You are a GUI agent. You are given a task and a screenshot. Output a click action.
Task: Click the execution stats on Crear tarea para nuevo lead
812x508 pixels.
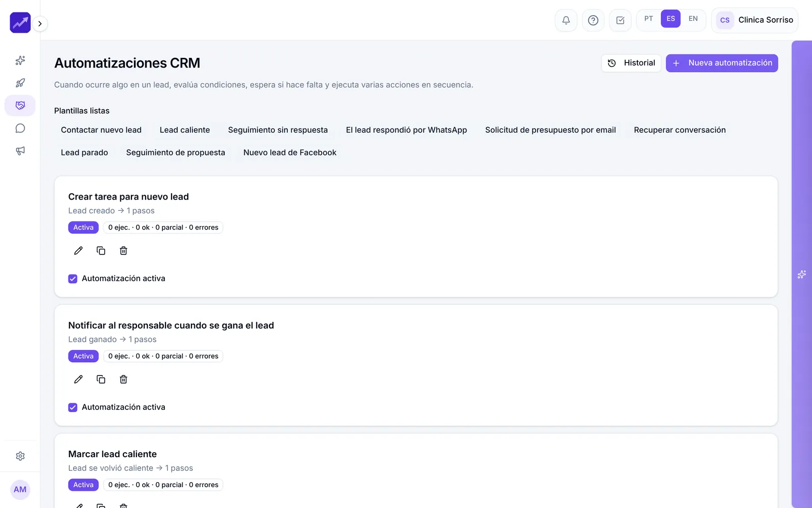[163, 228]
